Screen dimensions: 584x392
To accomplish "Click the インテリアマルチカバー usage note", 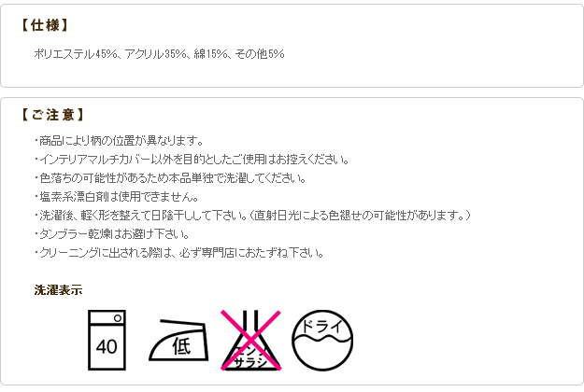I will tap(192, 160).
